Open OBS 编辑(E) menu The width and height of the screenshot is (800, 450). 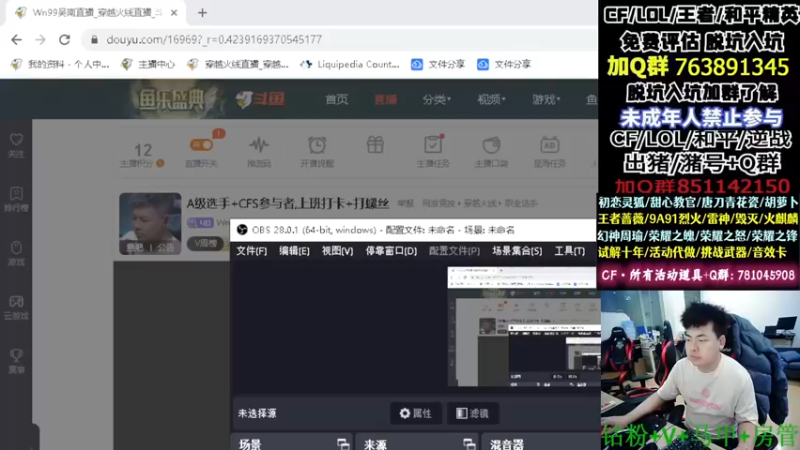click(294, 251)
